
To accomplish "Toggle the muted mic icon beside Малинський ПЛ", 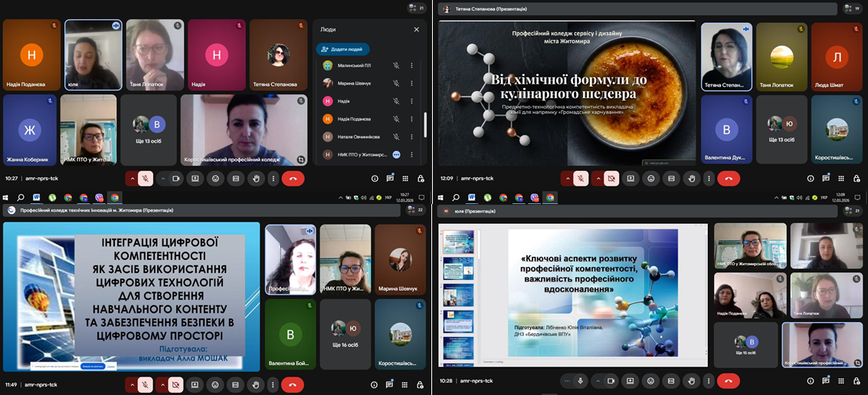I will pos(396,66).
